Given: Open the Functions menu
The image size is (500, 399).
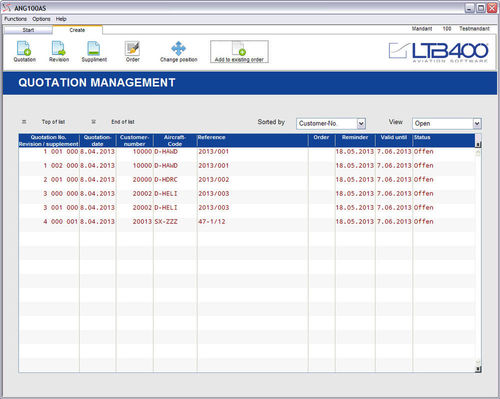Looking at the screenshot, I should click(15, 19).
